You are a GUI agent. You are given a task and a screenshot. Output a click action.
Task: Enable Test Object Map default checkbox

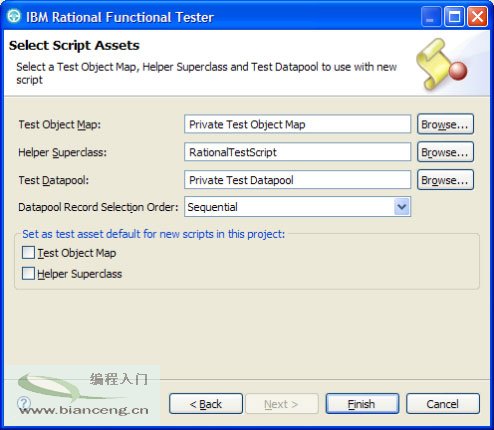[28, 253]
